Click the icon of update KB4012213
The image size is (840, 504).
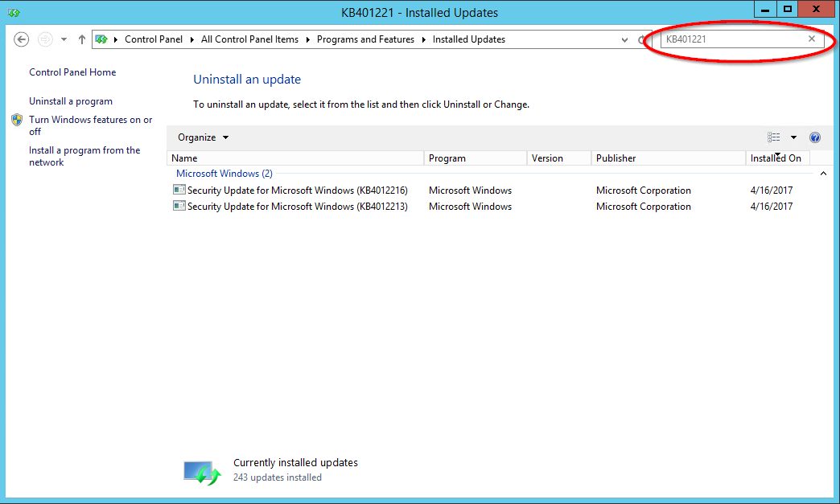pyautogui.click(x=179, y=206)
